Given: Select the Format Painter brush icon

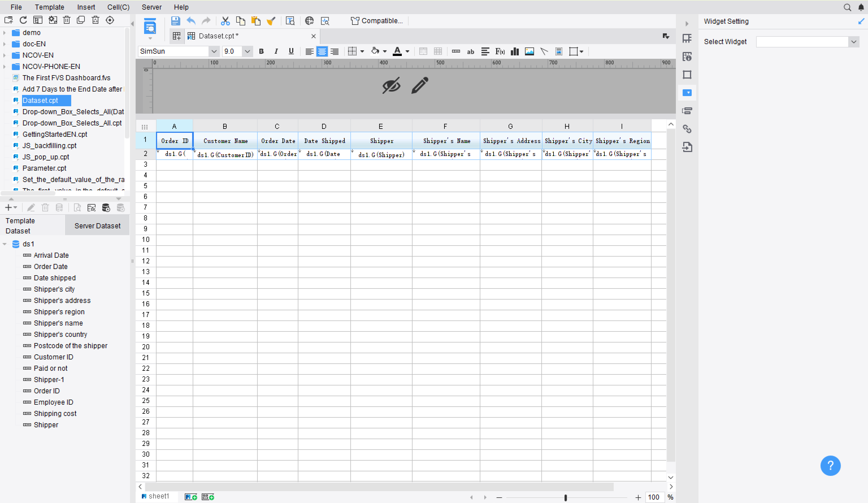Looking at the screenshot, I should click(271, 21).
